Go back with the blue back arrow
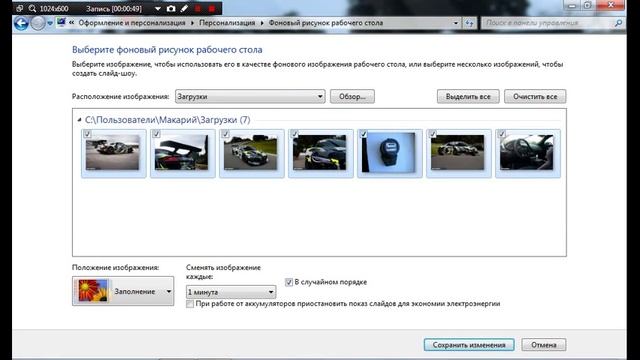The height and width of the screenshot is (360, 640). [x=21, y=23]
